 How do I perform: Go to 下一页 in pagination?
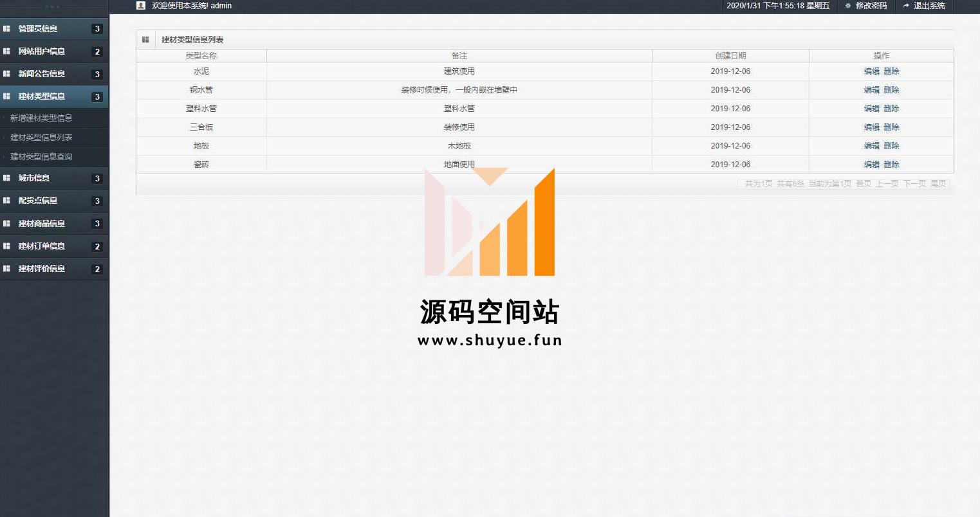pos(914,184)
